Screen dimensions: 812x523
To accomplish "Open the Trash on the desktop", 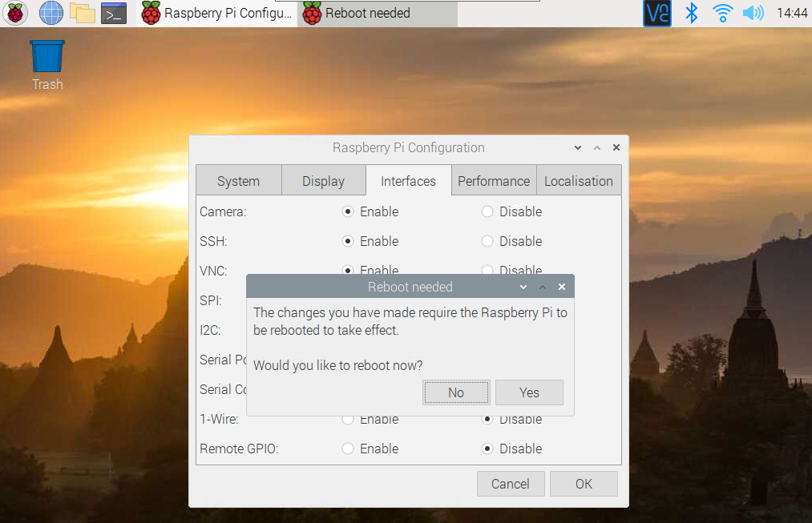I will 46,56.
